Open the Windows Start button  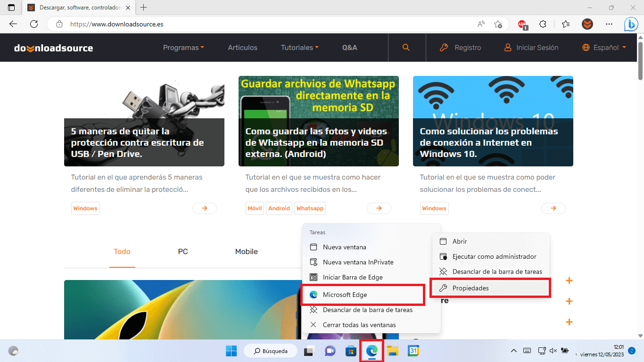click(x=231, y=351)
